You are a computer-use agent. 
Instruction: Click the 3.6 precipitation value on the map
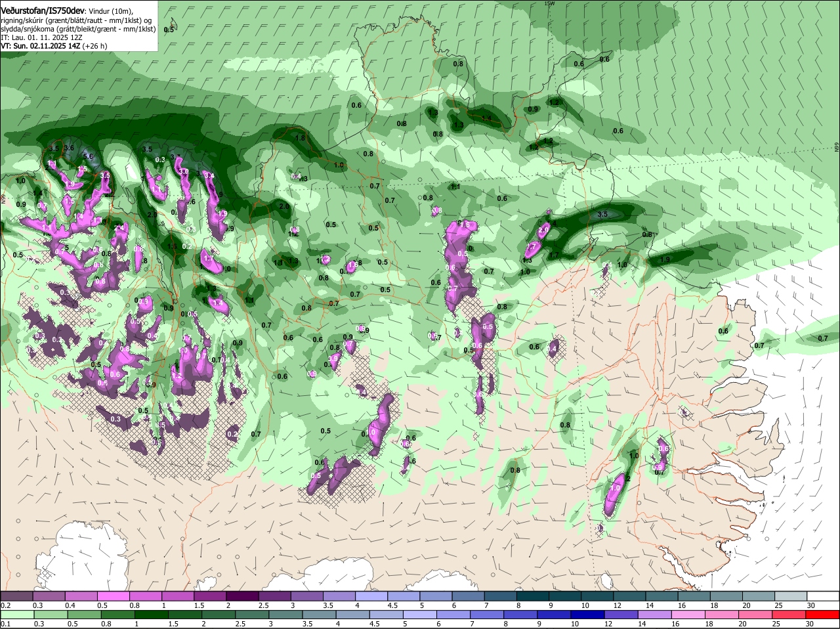point(69,148)
